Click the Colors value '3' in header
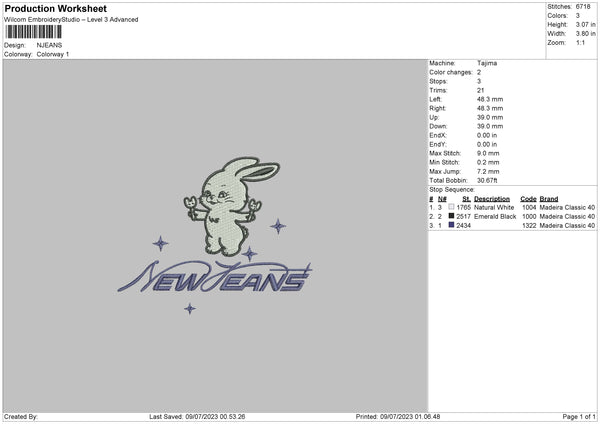The width and height of the screenshot is (600, 424). (578, 16)
